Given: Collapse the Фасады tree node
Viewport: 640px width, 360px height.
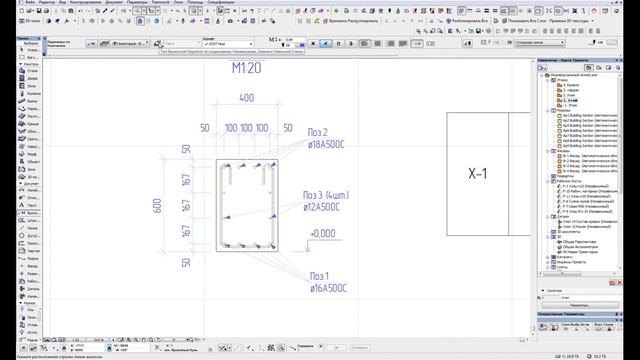Looking at the screenshot, I should (x=548, y=151).
